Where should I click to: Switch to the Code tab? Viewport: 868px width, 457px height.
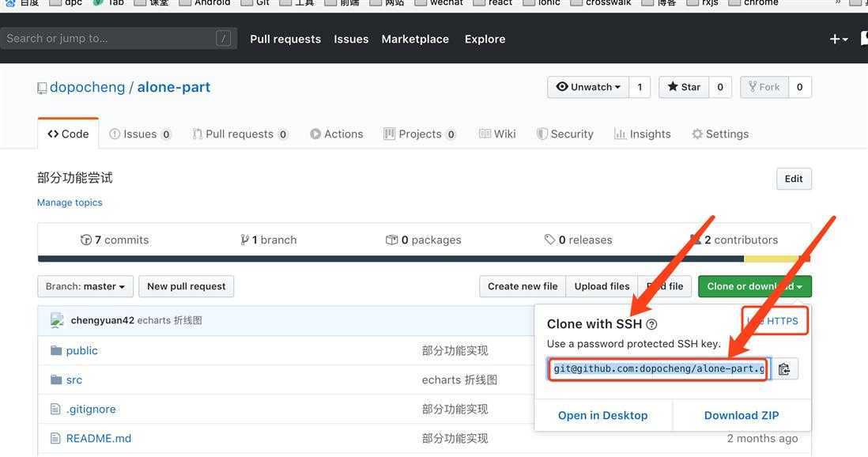[68, 134]
